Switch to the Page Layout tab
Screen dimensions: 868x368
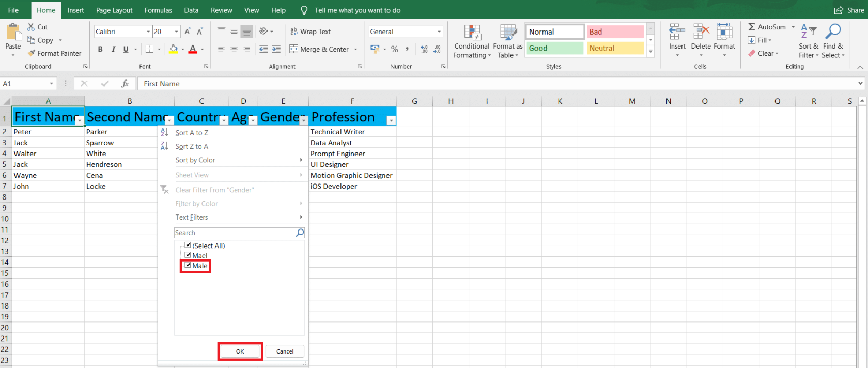[114, 10]
